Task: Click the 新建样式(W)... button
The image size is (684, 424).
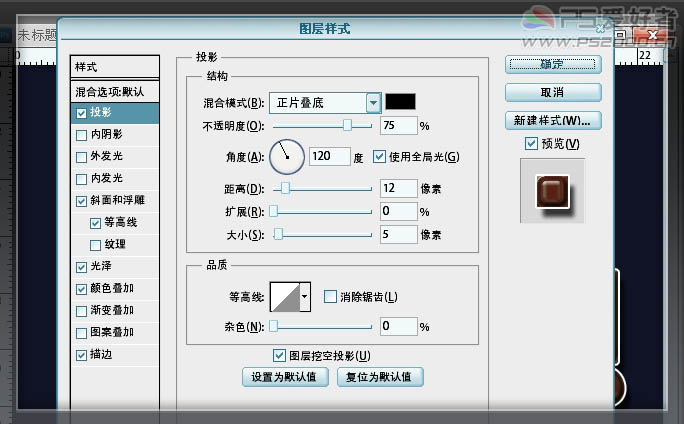Action: 553,121
